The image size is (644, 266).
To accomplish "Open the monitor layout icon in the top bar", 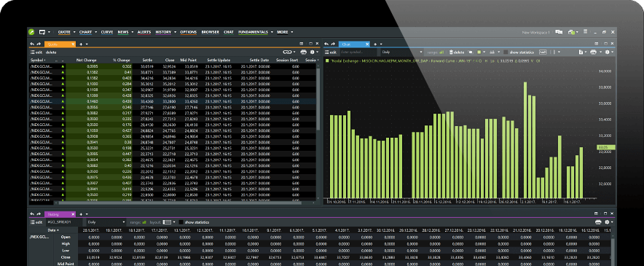I will 42,31.
